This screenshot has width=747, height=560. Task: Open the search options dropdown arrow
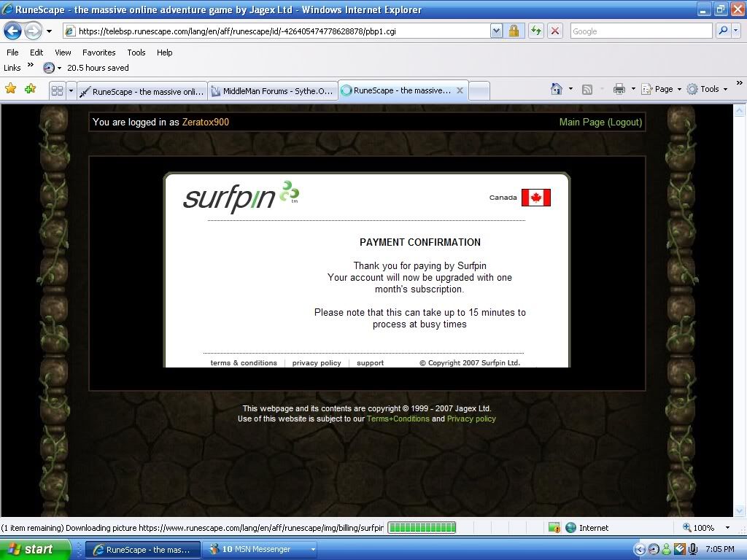click(736, 31)
